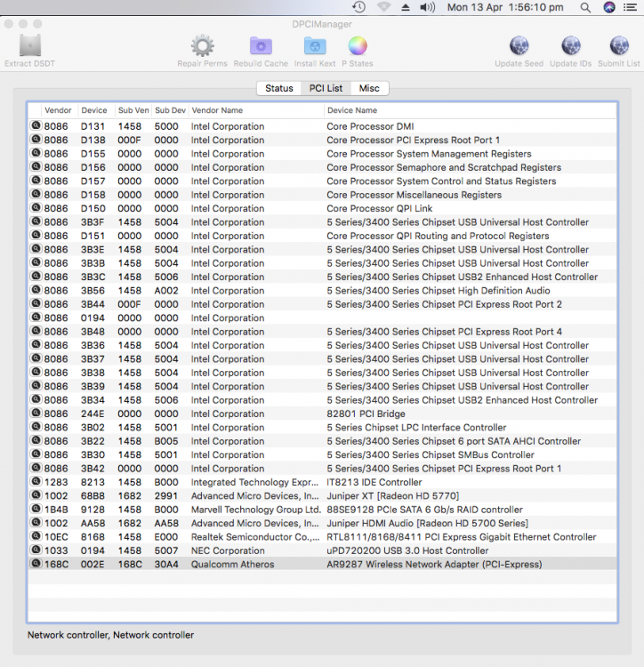The height and width of the screenshot is (667, 644).
Task: Switch to the Status tab
Action: pos(279,88)
